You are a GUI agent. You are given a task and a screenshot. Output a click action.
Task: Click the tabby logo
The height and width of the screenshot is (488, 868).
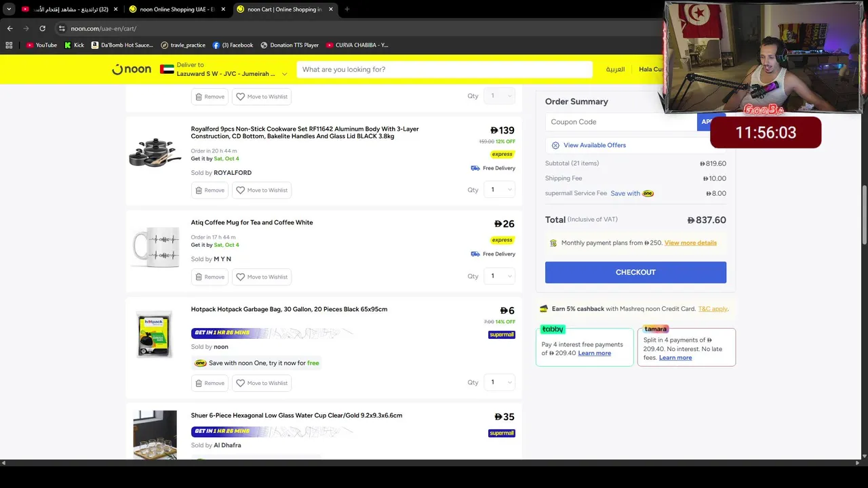(553, 329)
